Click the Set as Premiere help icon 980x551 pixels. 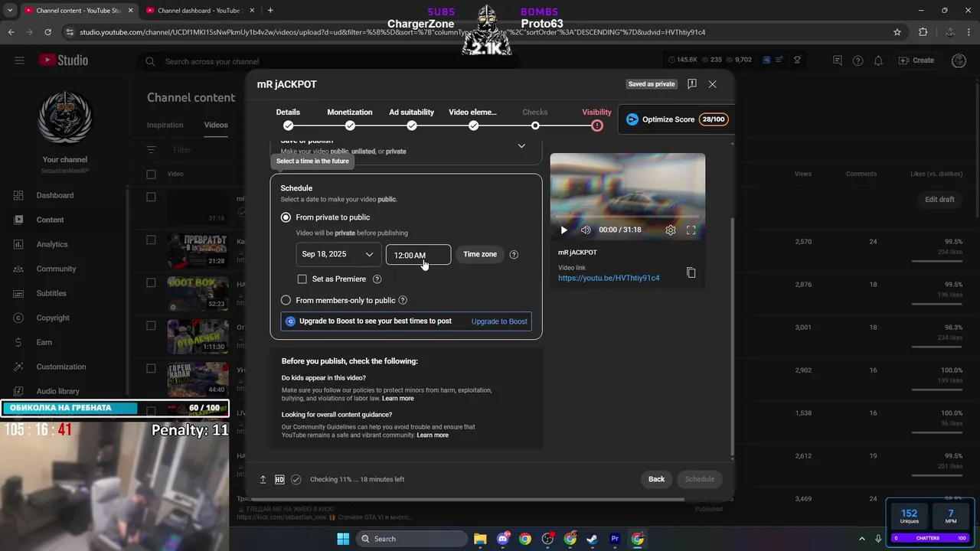pos(377,279)
